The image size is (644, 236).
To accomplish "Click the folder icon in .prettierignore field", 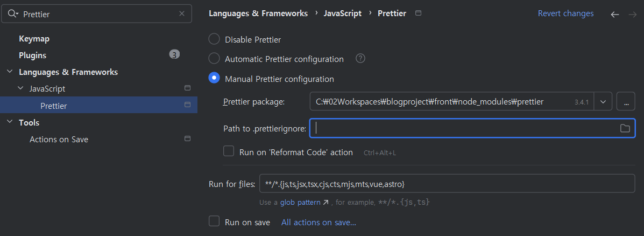I will click(625, 128).
